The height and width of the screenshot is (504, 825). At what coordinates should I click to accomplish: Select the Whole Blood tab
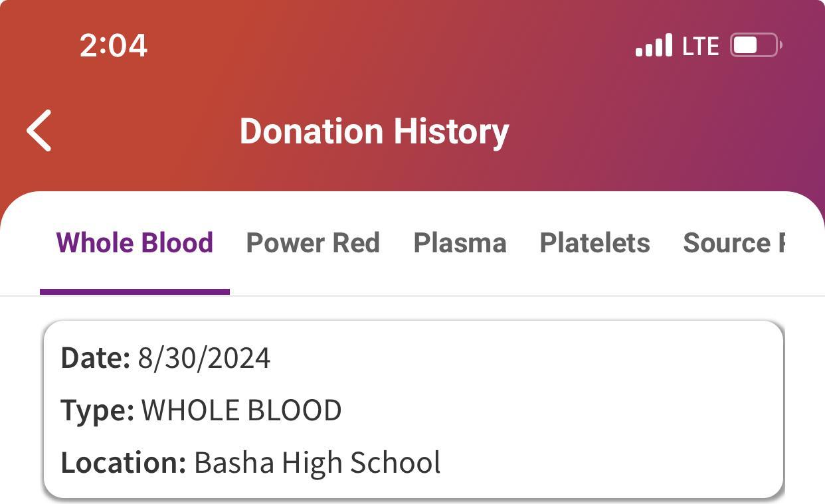[x=134, y=243]
